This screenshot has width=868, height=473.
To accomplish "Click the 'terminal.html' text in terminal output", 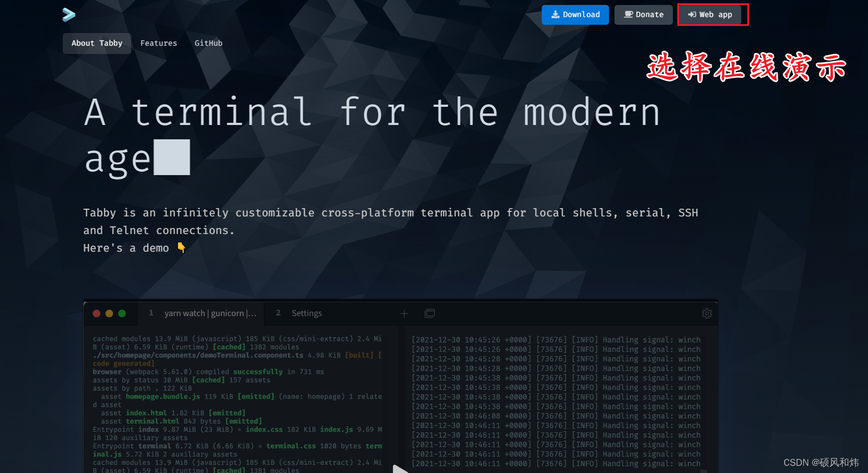I will (153, 421).
